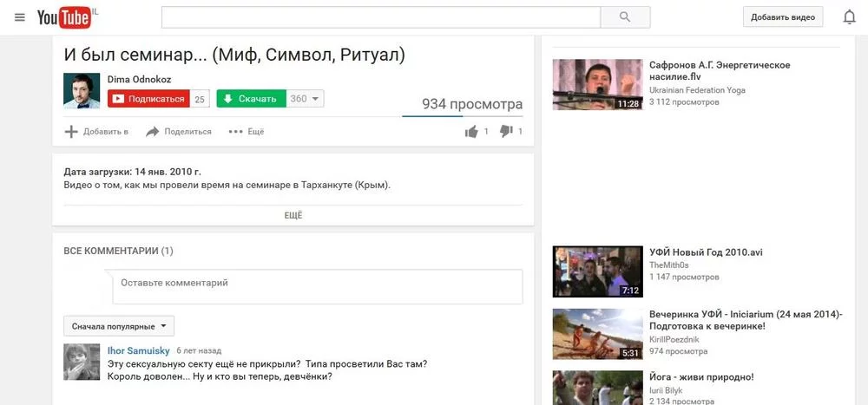Click the search magnifier button
The image size is (868, 405).
point(625,17)
